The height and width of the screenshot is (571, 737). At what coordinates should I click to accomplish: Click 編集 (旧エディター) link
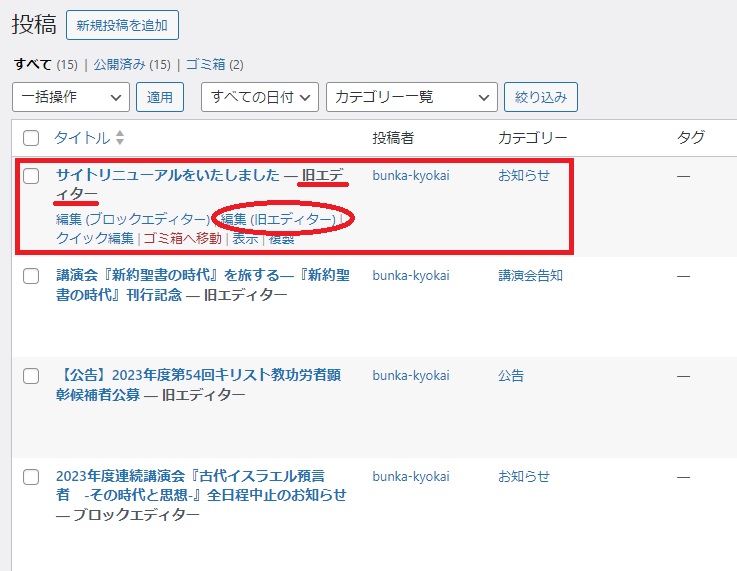click(278, 219)
